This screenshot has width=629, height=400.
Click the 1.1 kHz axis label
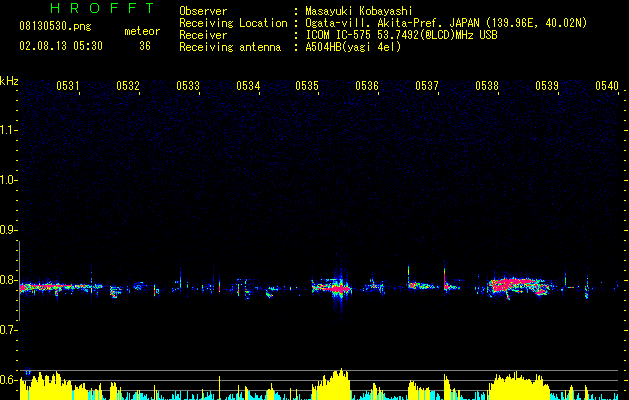tap(8, 130)
